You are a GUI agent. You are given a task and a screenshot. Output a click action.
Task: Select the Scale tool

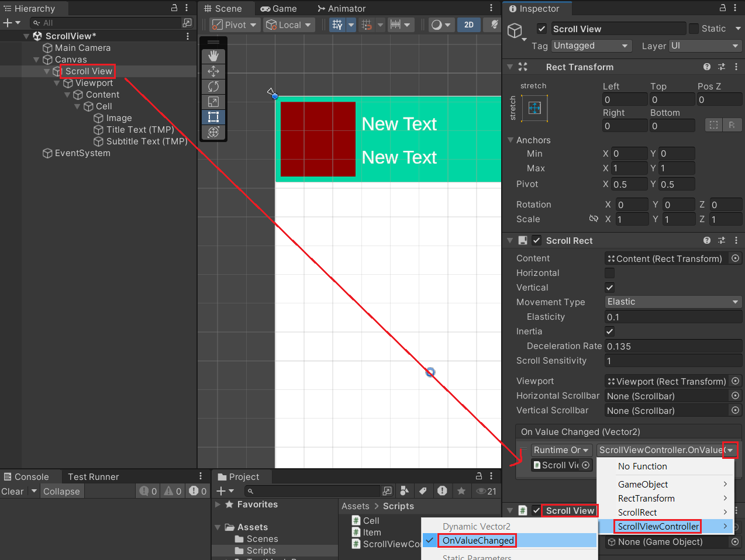(213, 102)
